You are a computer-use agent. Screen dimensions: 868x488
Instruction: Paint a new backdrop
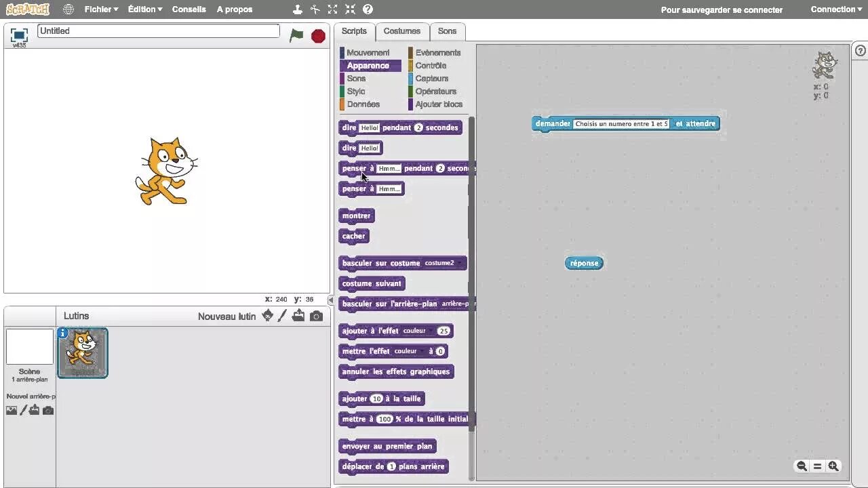tap(23, 410)
